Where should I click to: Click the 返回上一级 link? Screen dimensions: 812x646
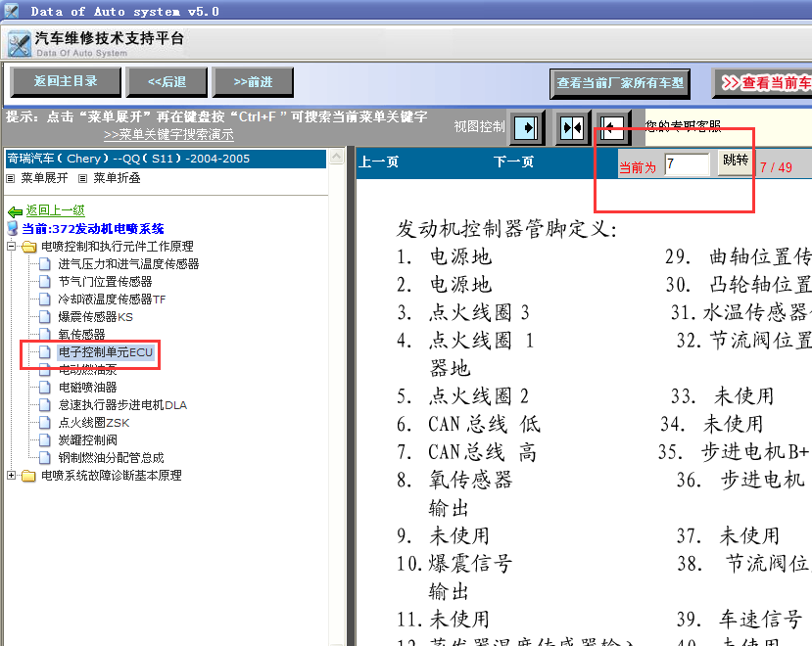pyautogui.click(x=56, y=210)
